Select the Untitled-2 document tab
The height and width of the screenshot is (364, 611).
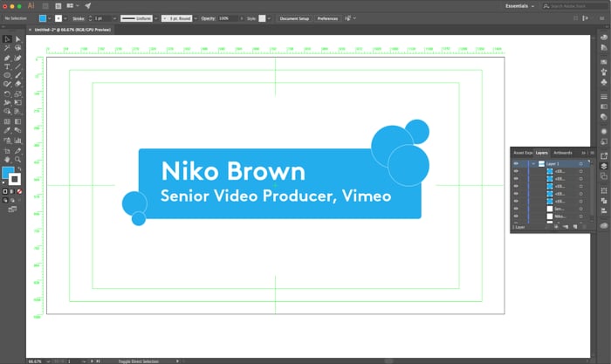coord(72,30)
